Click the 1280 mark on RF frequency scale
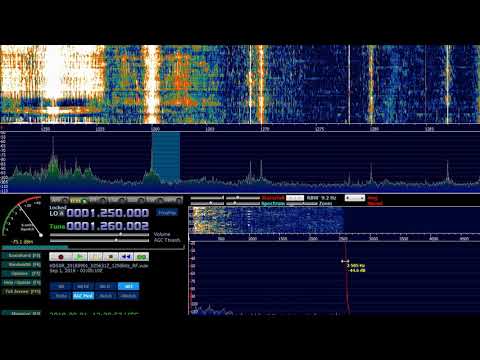 pyautogui.click(x=374, y=129)
